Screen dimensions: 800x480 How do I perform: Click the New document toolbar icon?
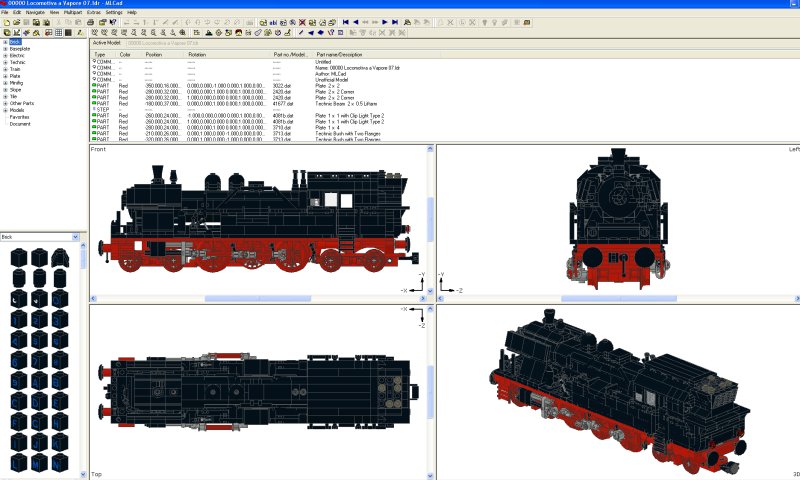point(7,22)
